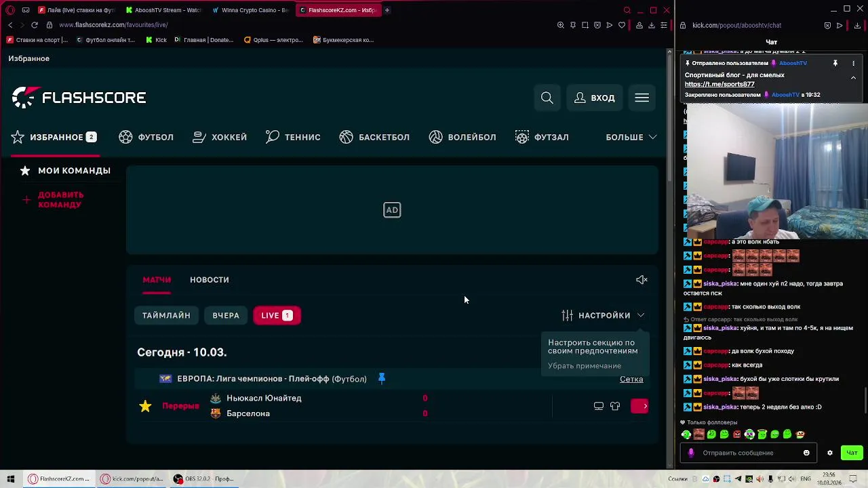Open Qplus bookmark in bookmarks bar
The height and width of the screenshot is (488, 868).
[273, 40]
